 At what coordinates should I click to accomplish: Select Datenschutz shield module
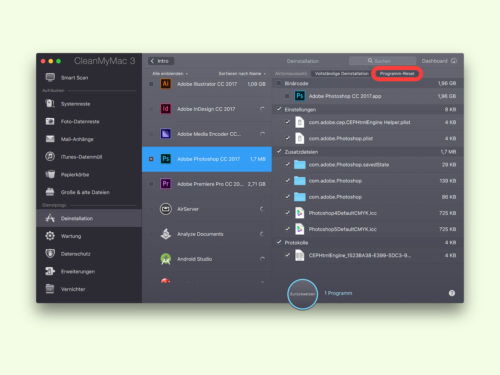[89, 254]
